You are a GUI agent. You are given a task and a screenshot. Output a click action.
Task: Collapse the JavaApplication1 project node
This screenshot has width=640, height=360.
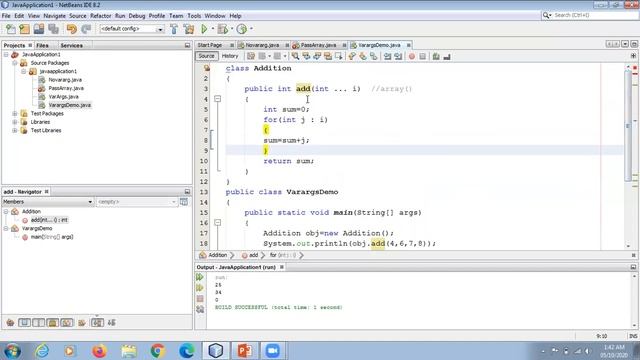coord(6,54)
